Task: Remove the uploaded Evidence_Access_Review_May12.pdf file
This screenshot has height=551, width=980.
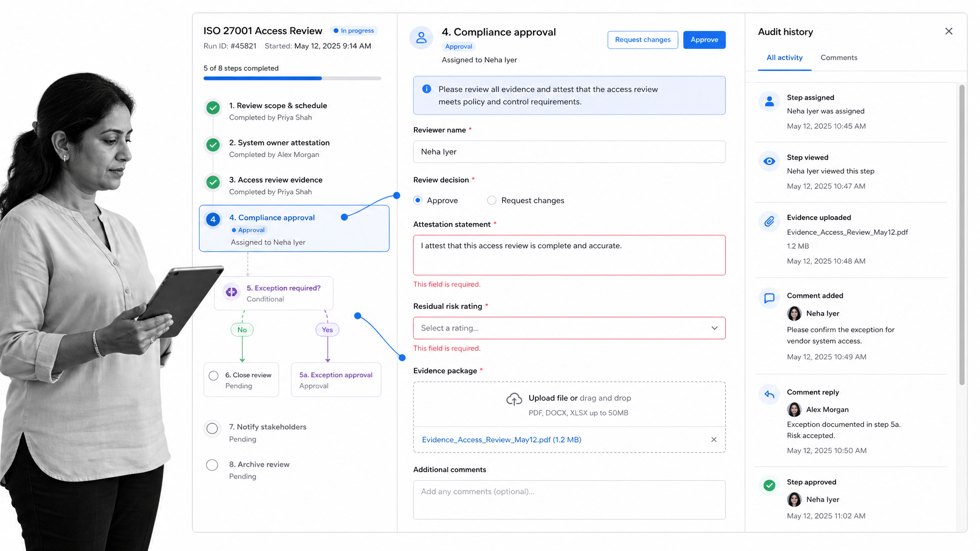Action: pyautogui.click(x=714, y=440)
